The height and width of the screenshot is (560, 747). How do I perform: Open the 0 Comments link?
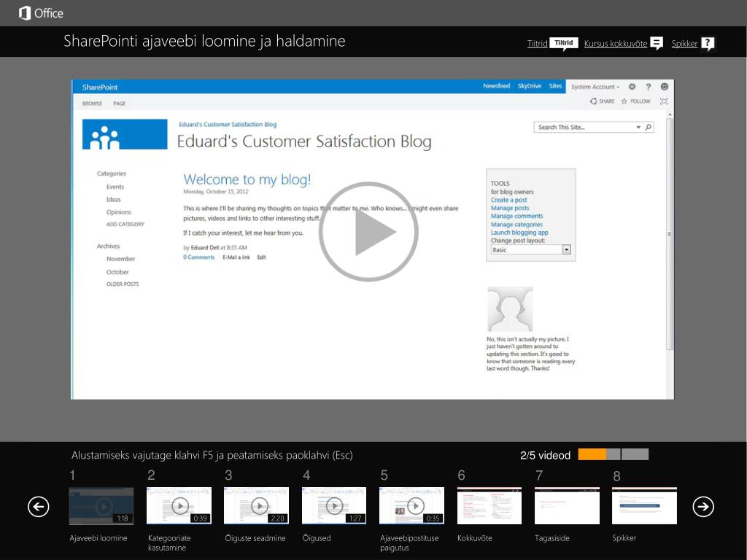coord(198,257)
